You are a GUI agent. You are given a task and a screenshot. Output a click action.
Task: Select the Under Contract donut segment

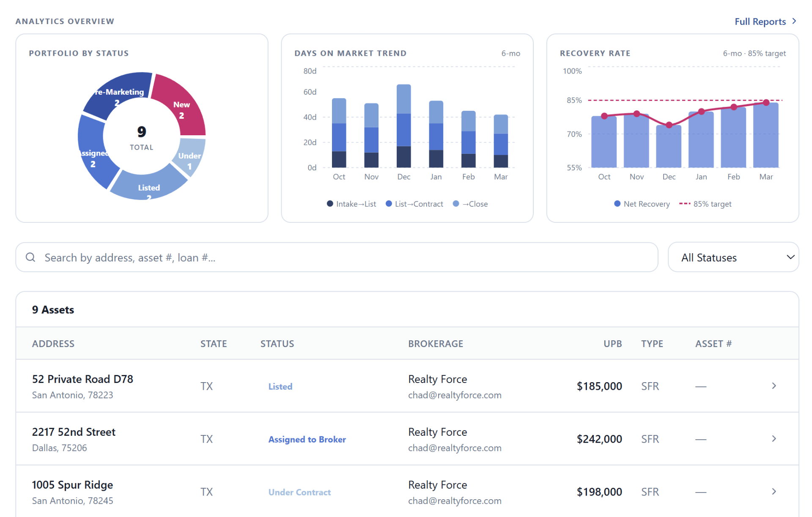(190, 158)
